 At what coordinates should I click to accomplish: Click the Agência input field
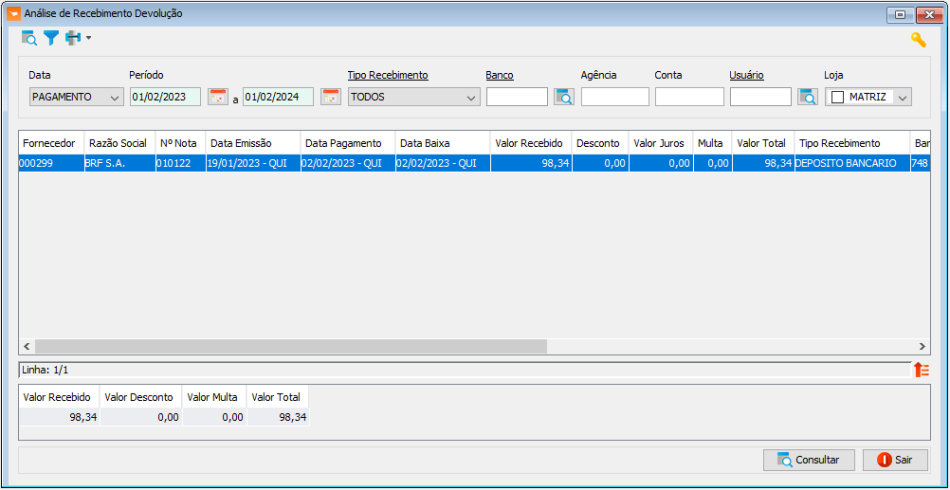(x=615, y=97)
